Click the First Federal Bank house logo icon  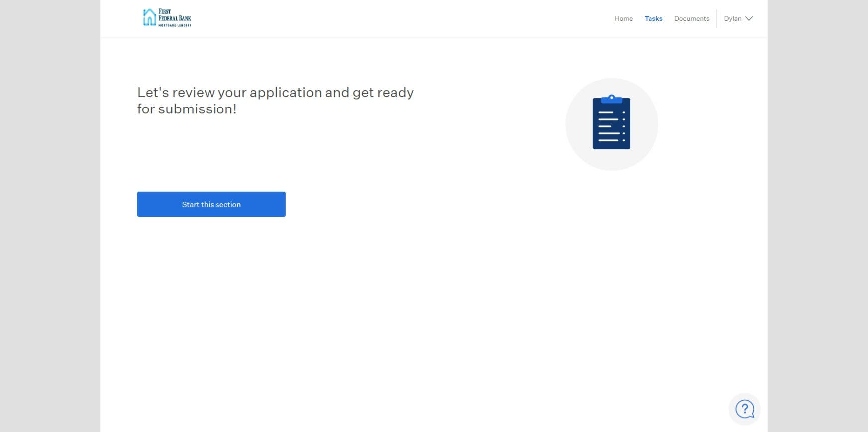coord(149,18)
